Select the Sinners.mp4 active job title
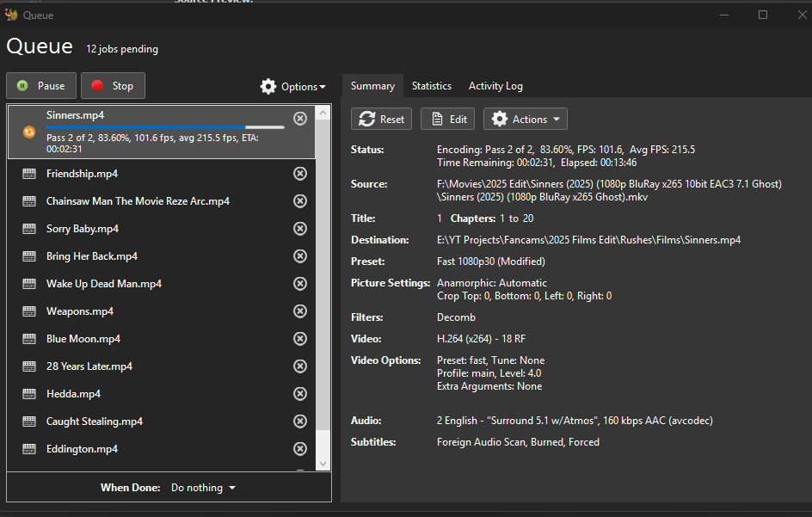 coord(75,115)
